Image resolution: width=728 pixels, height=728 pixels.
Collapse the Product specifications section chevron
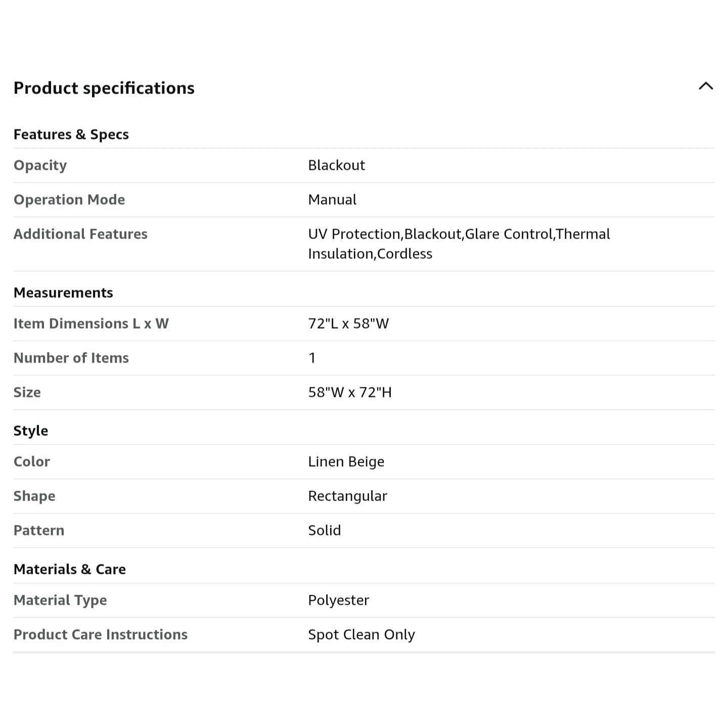[x=706, y=86]
